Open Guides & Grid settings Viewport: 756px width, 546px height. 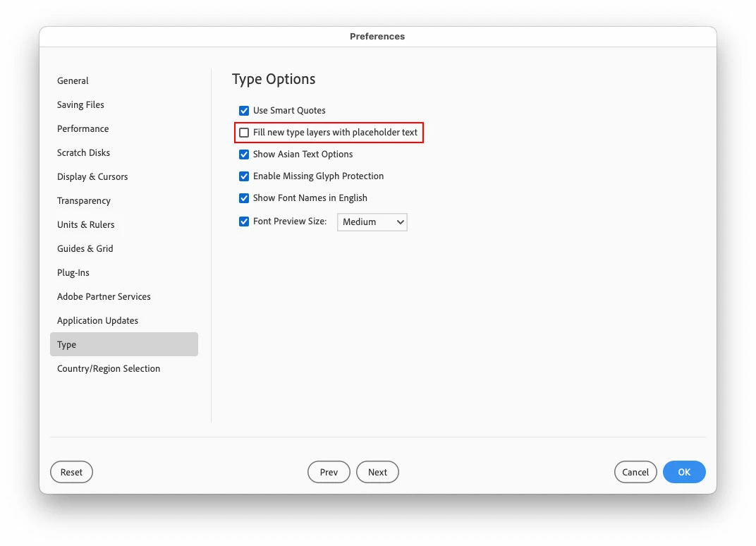click(85, 248)
